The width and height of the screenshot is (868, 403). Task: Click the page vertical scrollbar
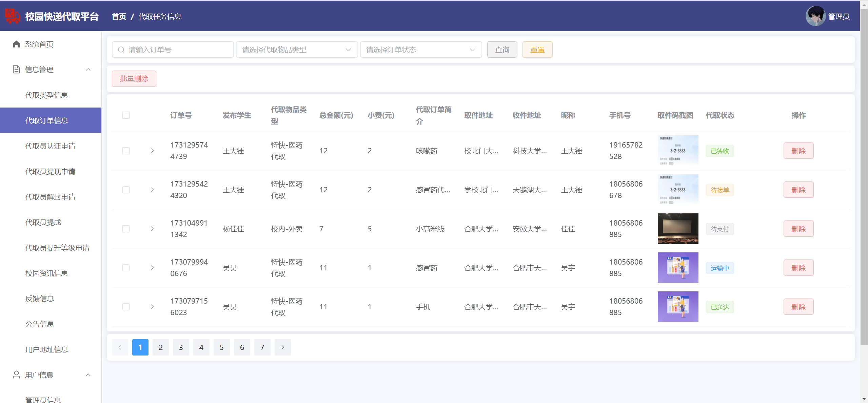tap(864, 170)
